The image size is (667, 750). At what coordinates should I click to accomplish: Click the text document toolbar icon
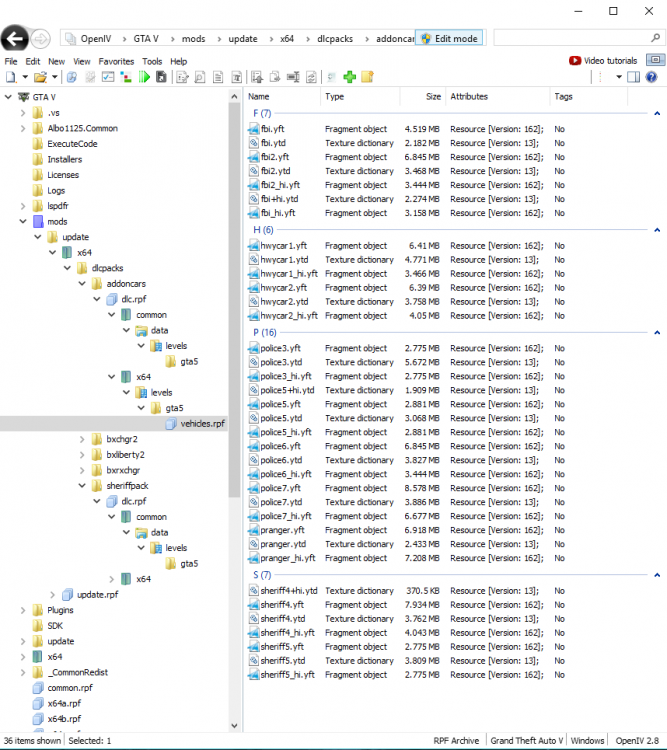(218, 77)
